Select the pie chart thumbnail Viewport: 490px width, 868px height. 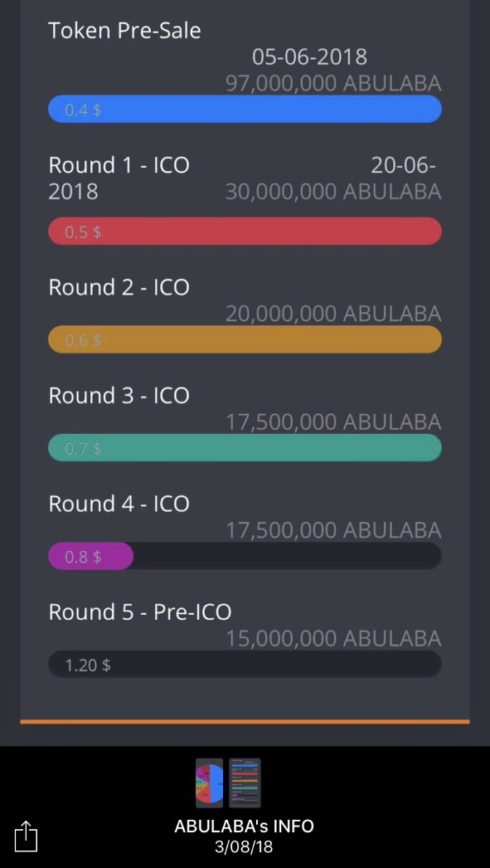(210, 783)
